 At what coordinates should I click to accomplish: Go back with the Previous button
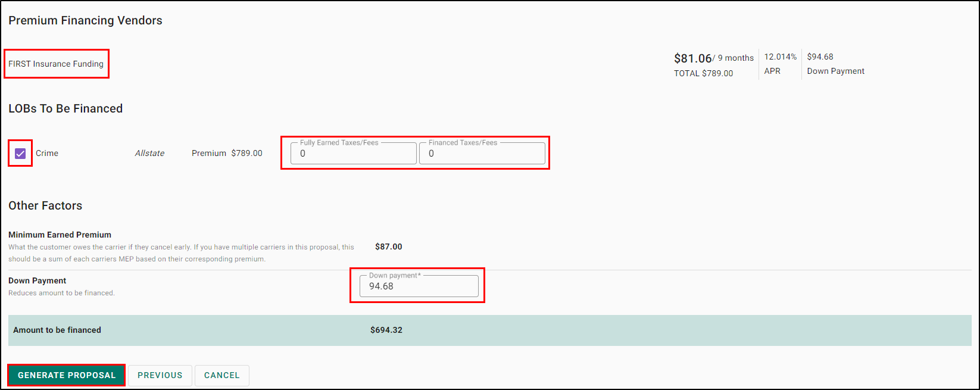coord(160,375)
